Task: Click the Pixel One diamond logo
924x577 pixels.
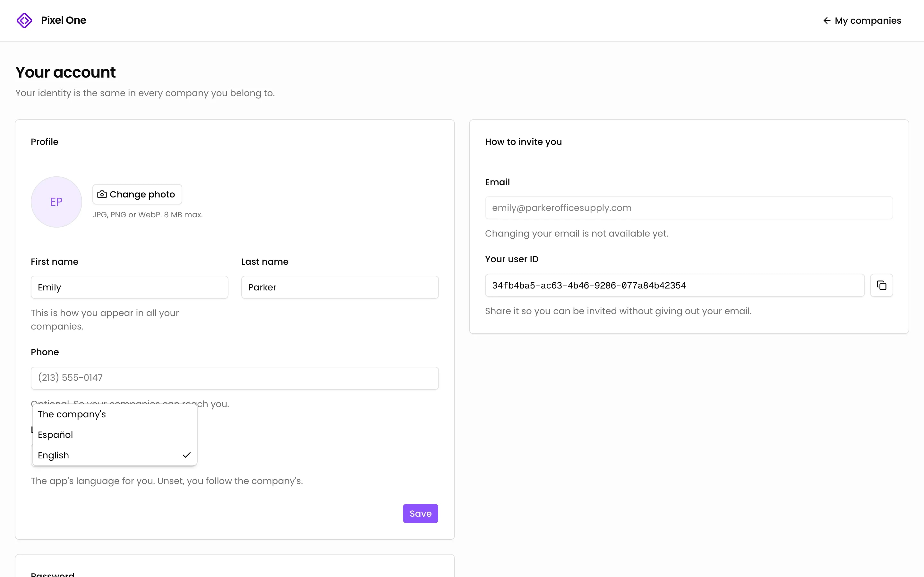Action: pyautogui.click(x=24, y=20)
